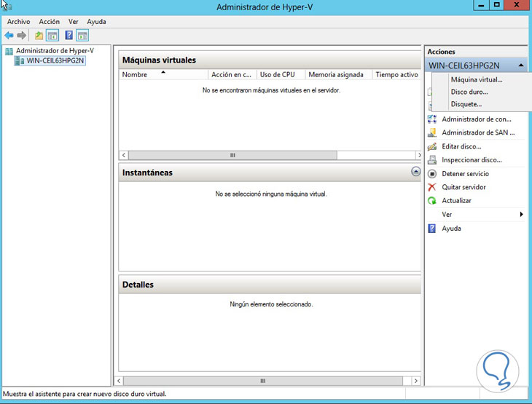The image size is (532, 404).
Task: Click Inspeccionar disco... action link
Action: tap(472, 160)
